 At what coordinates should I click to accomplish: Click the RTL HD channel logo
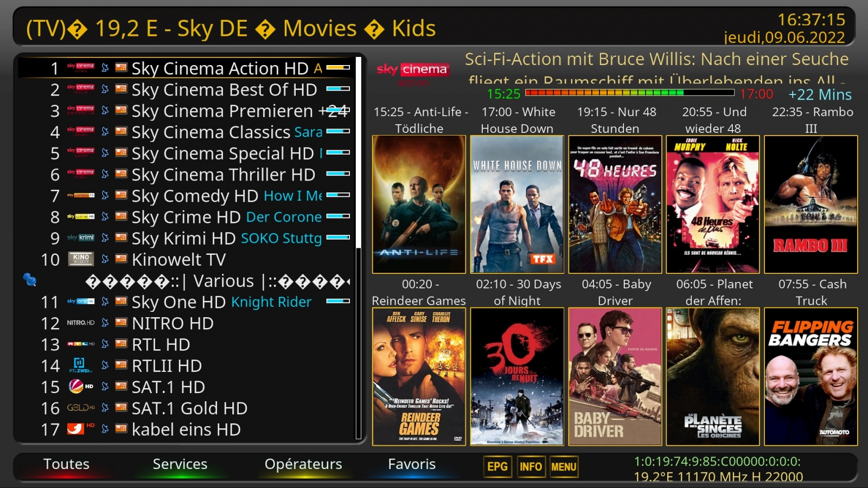(80, 344)
